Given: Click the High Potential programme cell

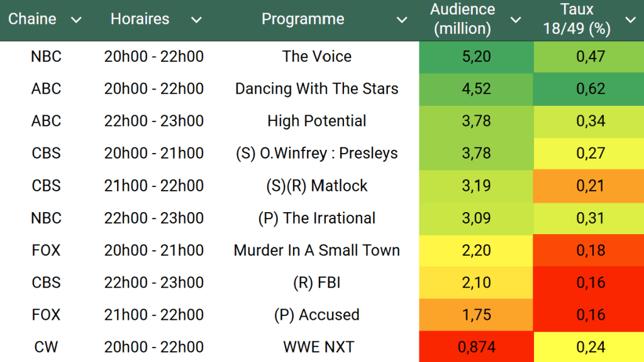Looking at the screenshot, I should pos(316,121).
